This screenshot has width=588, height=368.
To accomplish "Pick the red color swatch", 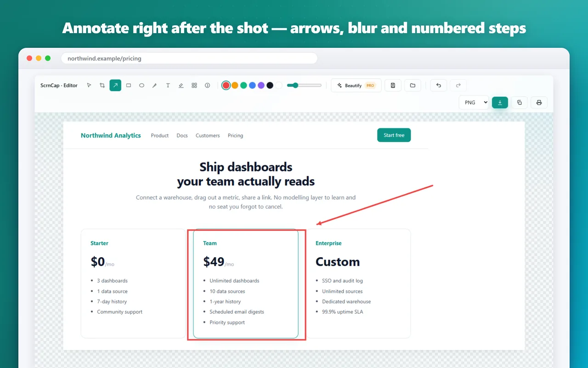I will (226, 85).
